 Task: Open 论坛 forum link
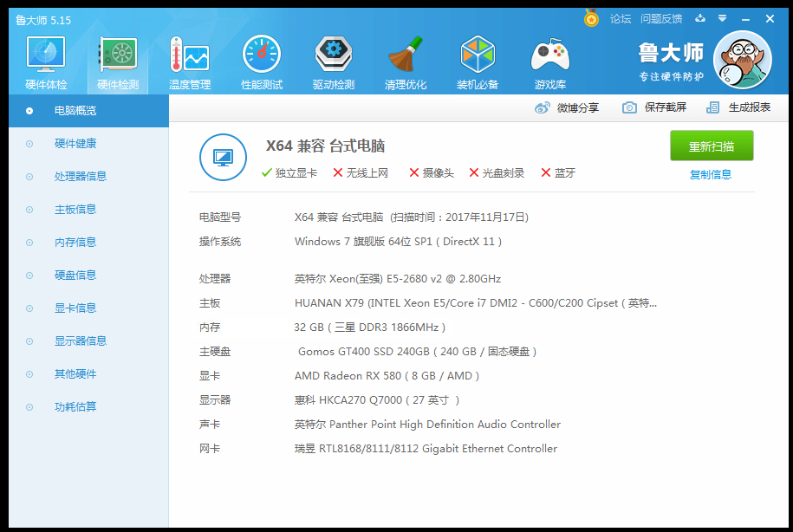(620, 19)
